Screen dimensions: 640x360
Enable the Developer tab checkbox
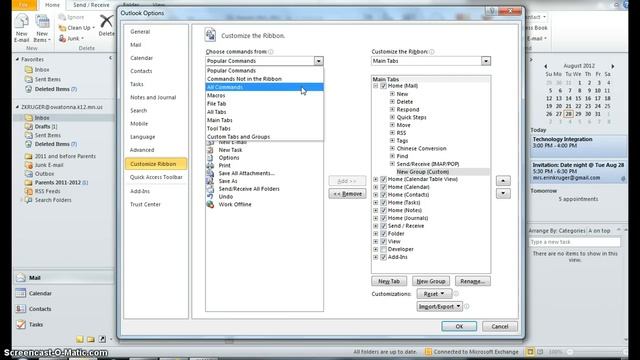click(x=383, y=249)
